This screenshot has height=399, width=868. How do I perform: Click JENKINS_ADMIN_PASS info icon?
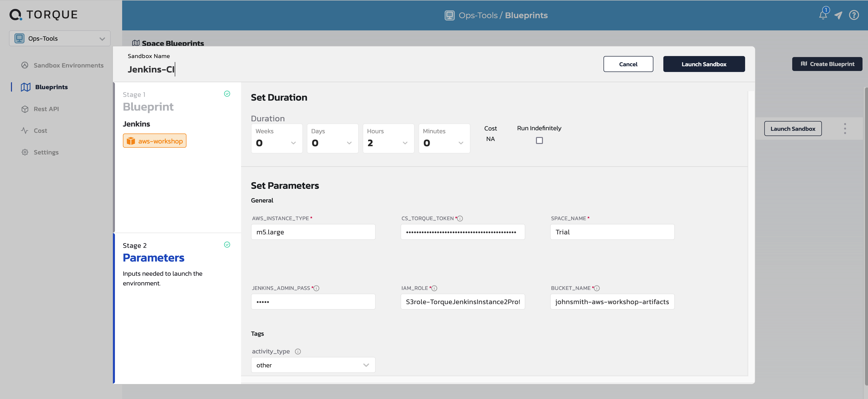(x=316, y=288)
